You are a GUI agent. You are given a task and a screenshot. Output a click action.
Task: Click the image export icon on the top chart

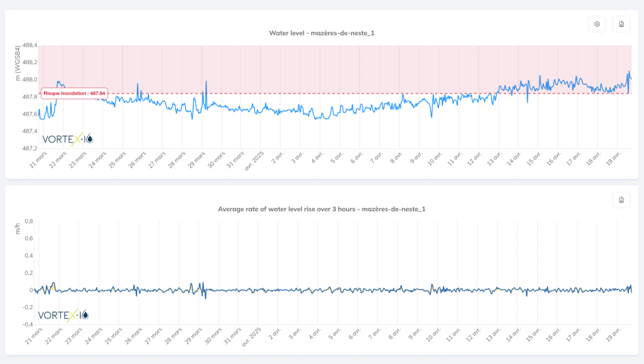point(621,24)
